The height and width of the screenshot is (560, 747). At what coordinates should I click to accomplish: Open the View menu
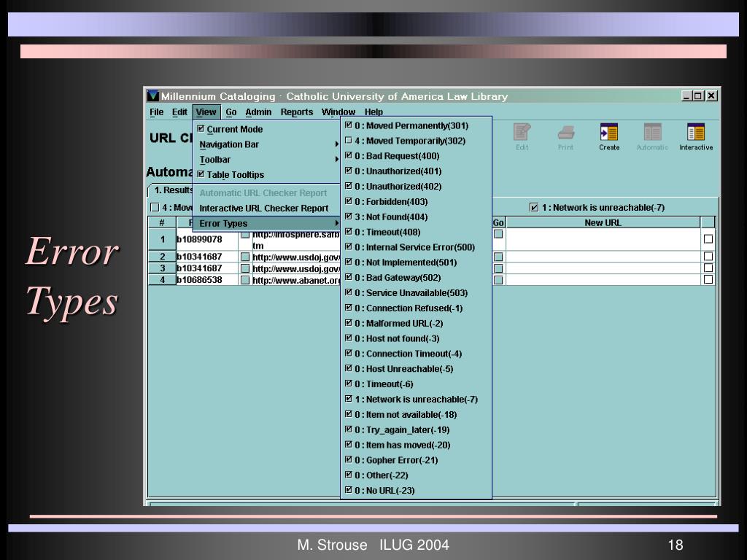206,112
